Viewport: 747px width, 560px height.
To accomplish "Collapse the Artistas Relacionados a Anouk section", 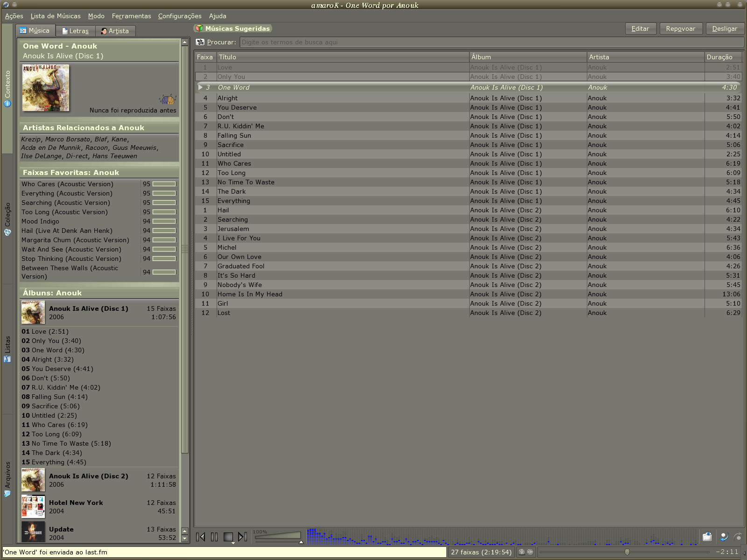I will (99, 127).
